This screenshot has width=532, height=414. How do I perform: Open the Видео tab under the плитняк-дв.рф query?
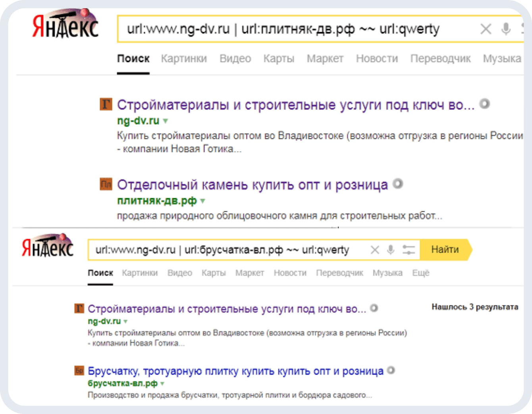235,59
